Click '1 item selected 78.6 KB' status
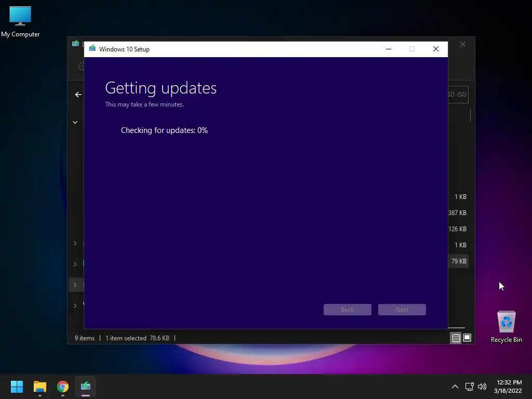This screenshot has width=532, height=399. pos(137,338)
